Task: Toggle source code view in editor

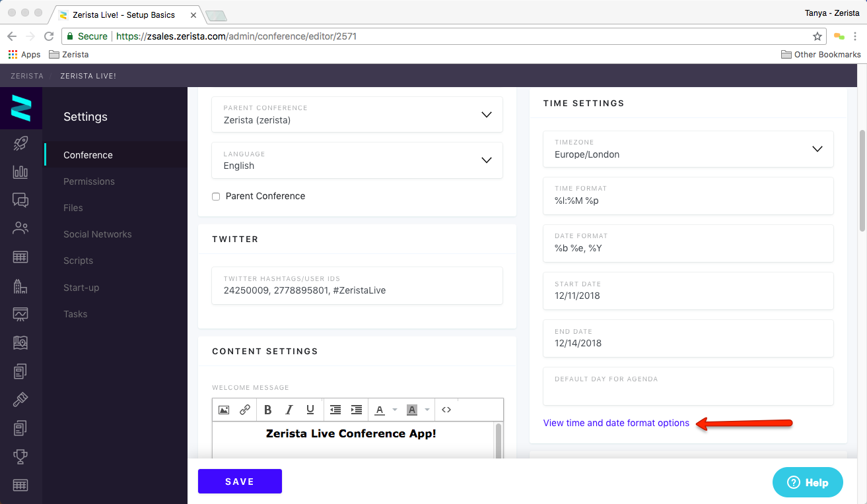Action: (x=446, y=410)
